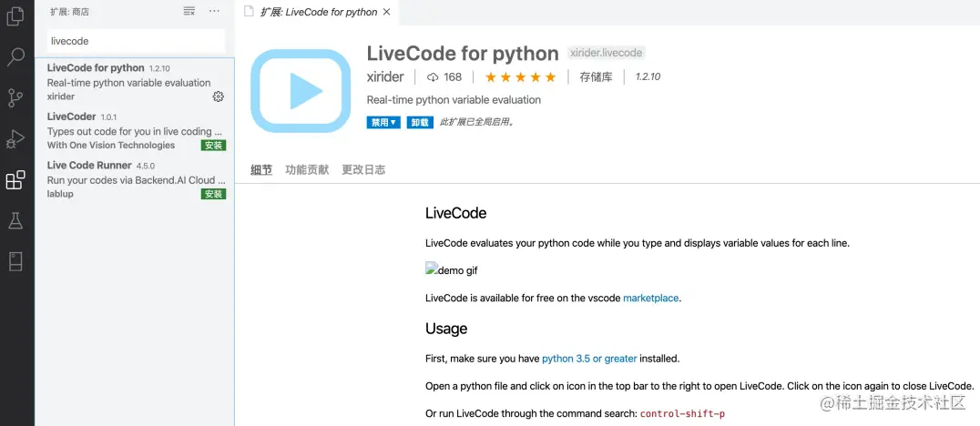The width and height of the screenshot is (980, 426).
Task: Clear extension search results icon
Action: point(189,11)
